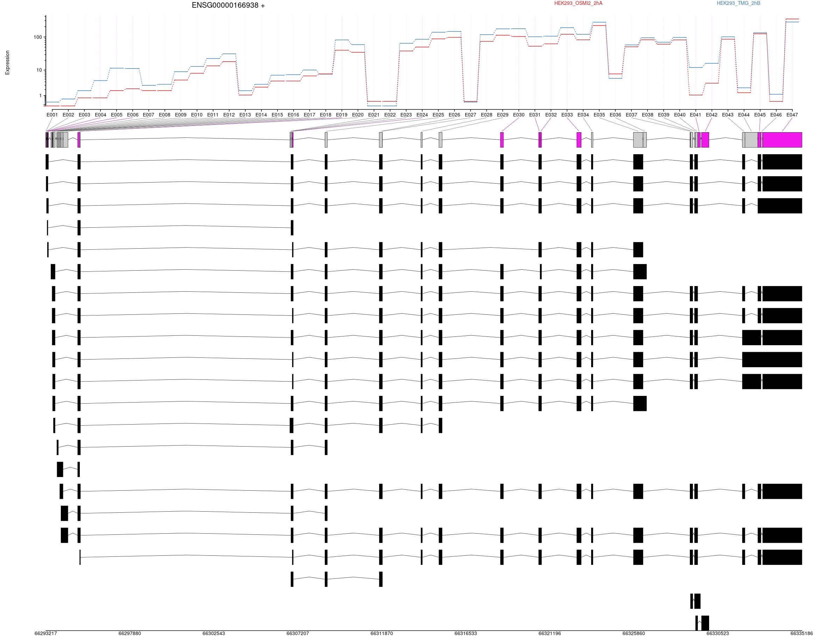Click the y-axis tick value 10
Viewport: 840px width, 640px height.
coord(39,70)
